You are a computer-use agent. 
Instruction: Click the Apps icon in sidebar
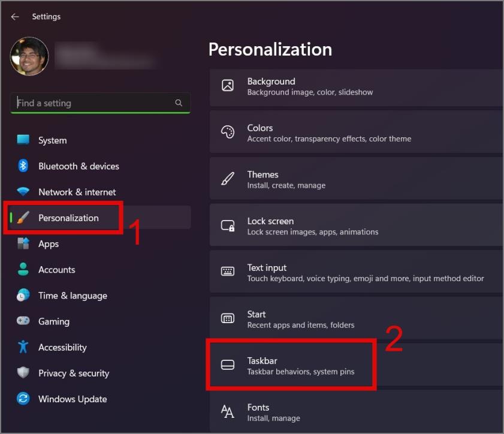23,244
